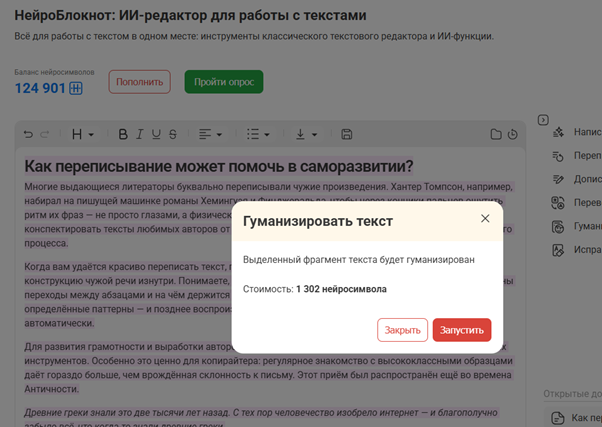
Task: Select the Fix errors AI tool icon
Action: point(558,250)
